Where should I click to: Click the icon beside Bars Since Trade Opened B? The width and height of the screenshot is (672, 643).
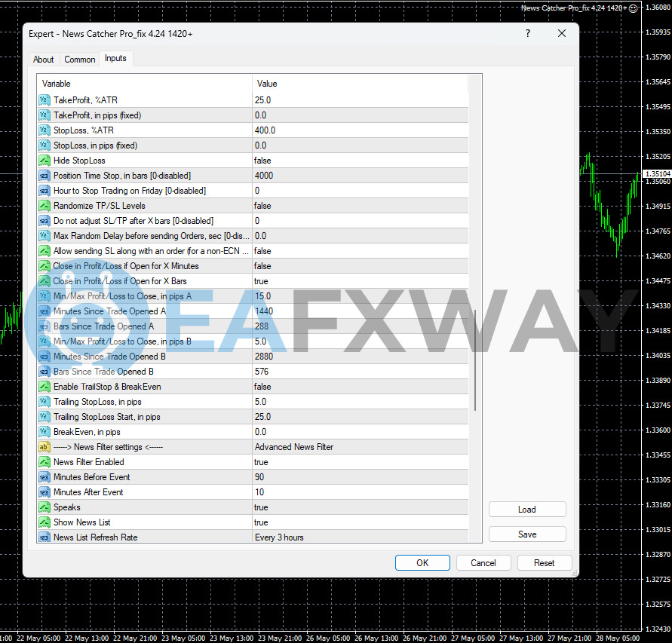[x=44, y=372]
